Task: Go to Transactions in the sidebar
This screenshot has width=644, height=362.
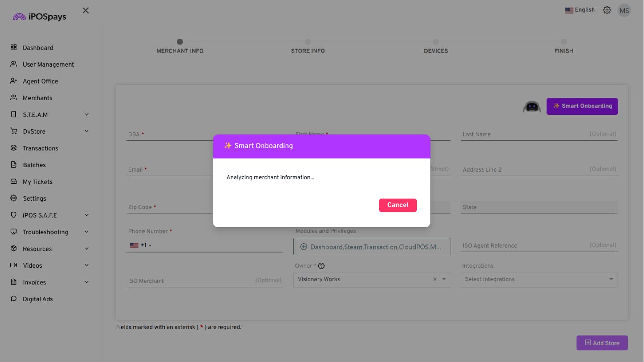Action: click(40, 148)
